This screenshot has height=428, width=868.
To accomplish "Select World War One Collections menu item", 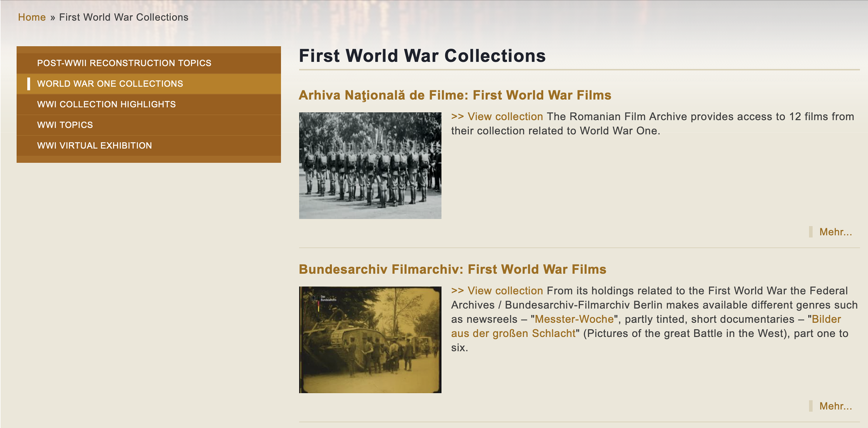I will click(110, 84).
